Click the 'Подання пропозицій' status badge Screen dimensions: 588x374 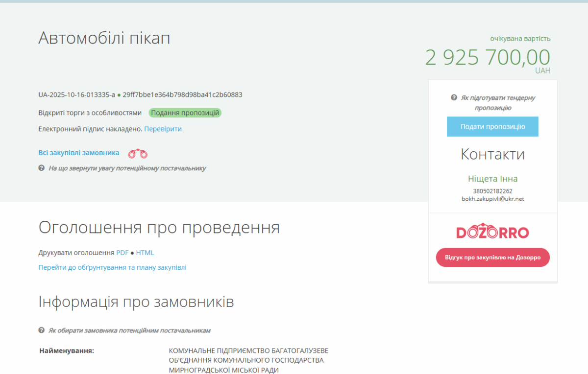[x=185, y=113]
